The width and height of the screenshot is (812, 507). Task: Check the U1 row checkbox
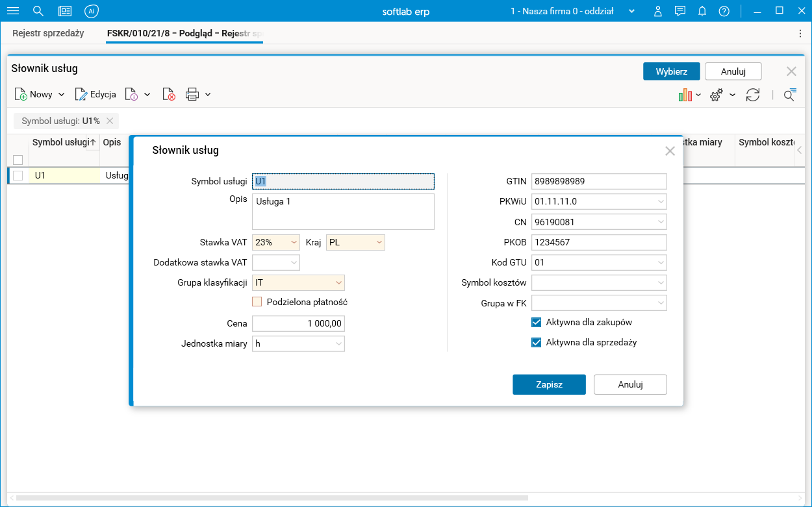18,175
